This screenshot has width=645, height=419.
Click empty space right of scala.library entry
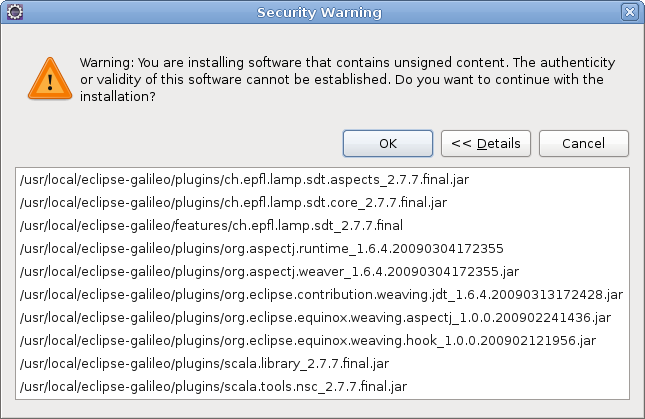[x=508, y=364]
